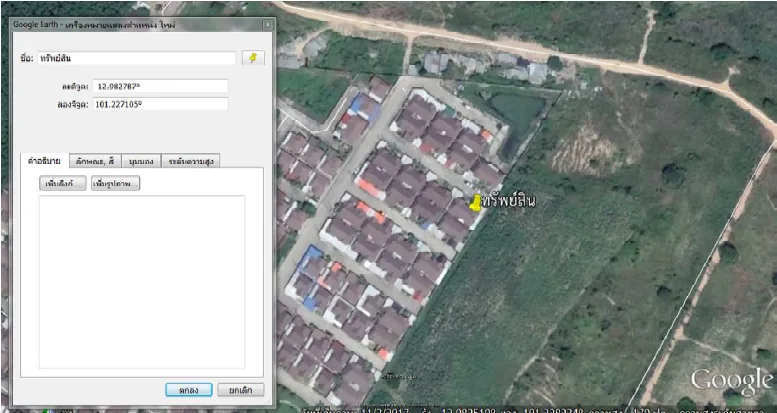The image size is (777, 413).
Task: Click inside the large description text area
Action: [142, 282]
